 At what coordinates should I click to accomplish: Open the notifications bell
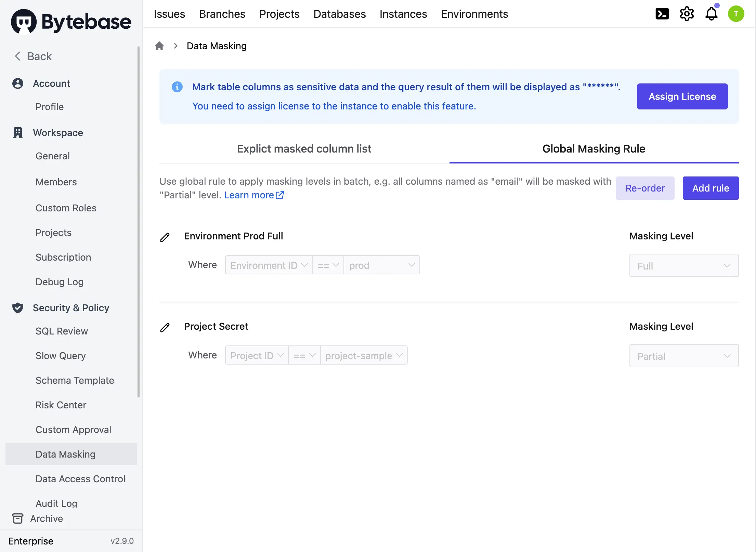click(x=711, y=14)
